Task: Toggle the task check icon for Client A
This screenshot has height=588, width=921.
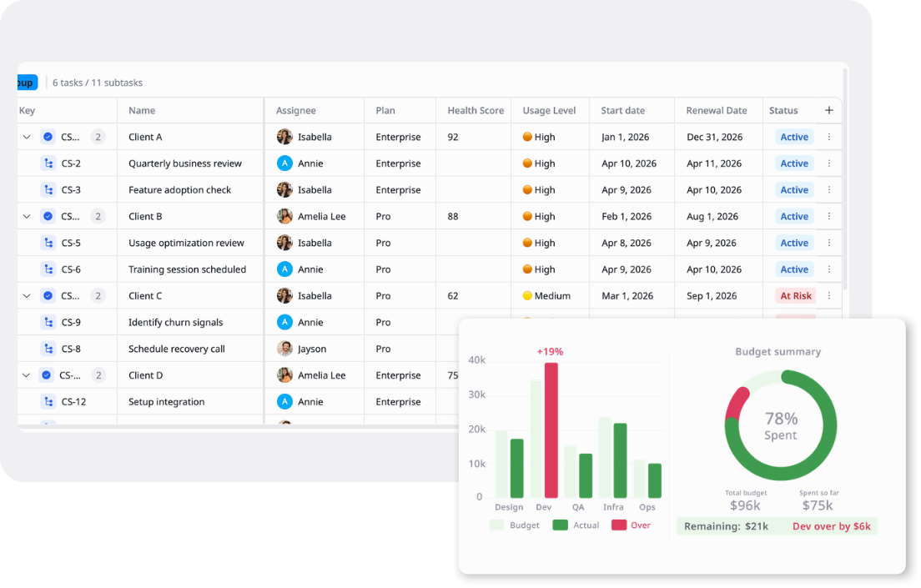Action: (48, 137)
